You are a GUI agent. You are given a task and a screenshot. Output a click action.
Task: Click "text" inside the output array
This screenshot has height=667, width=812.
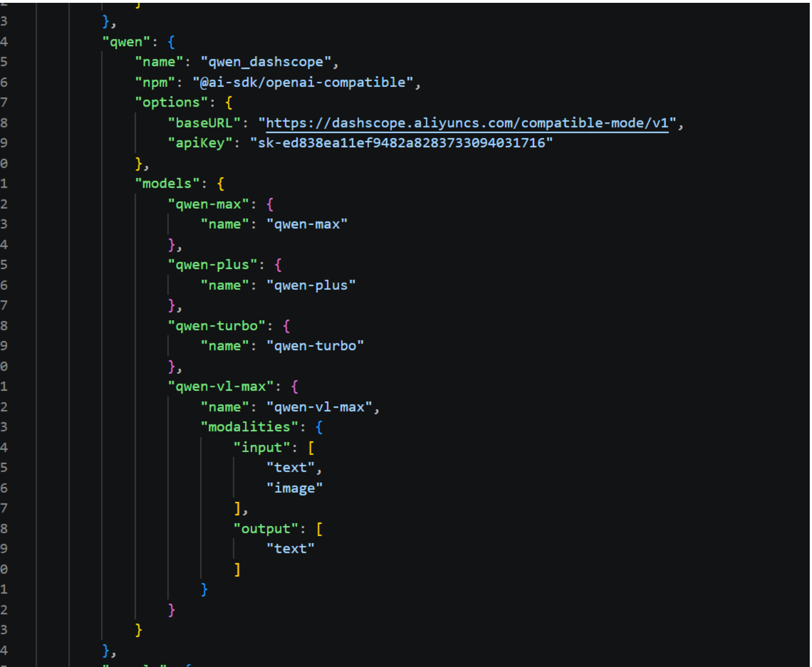pyautogui.click(x=290, y=549)
